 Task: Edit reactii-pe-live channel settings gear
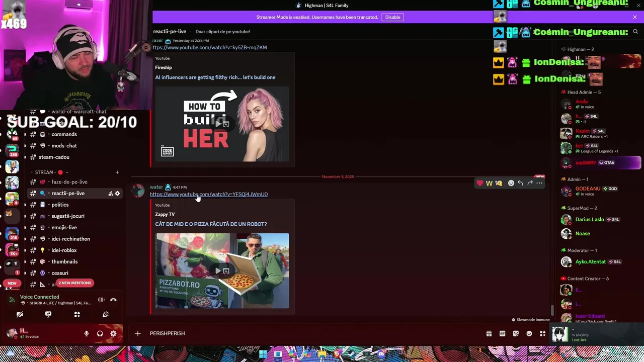point(117,194)
